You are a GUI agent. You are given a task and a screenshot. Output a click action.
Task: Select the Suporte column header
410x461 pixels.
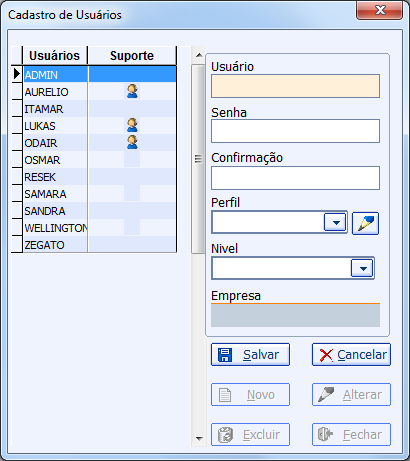tap(132, 56)
